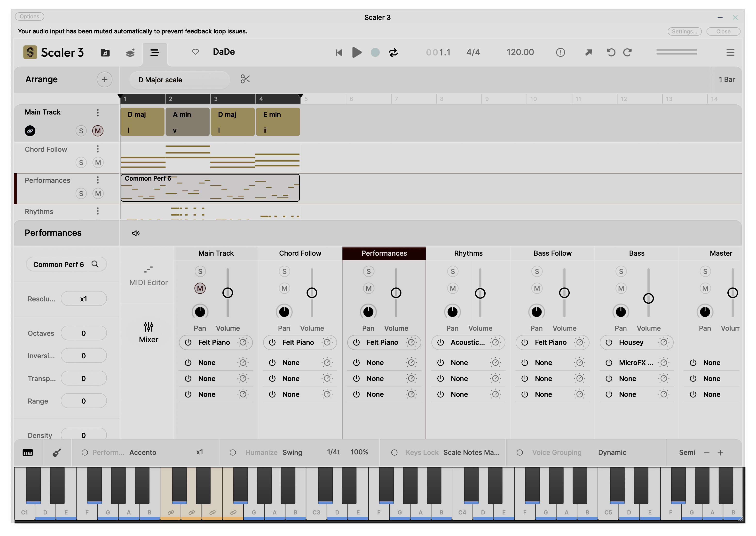Click the undo arrow icon
756x536 pixels.
[x=611, y=53]
